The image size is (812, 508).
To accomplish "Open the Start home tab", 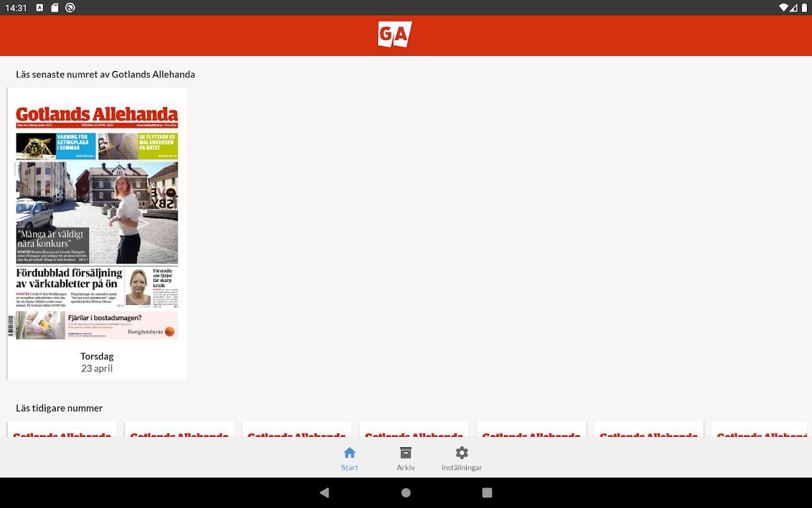I will 350,458.
